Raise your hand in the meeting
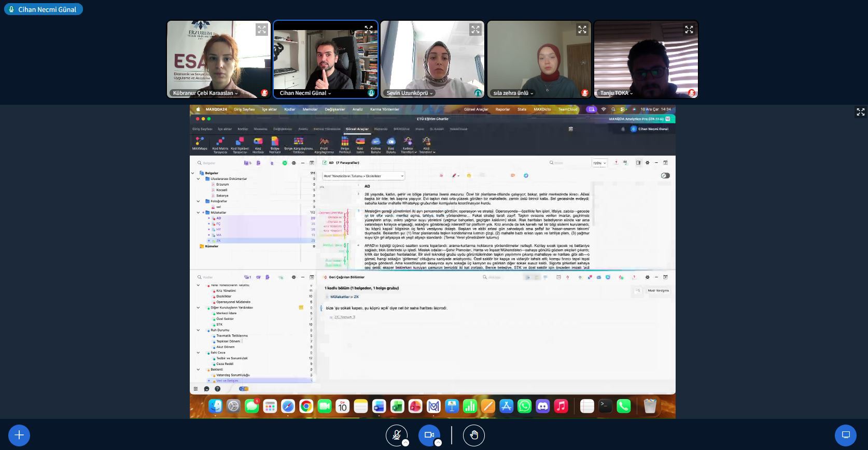 pos(473,435)
